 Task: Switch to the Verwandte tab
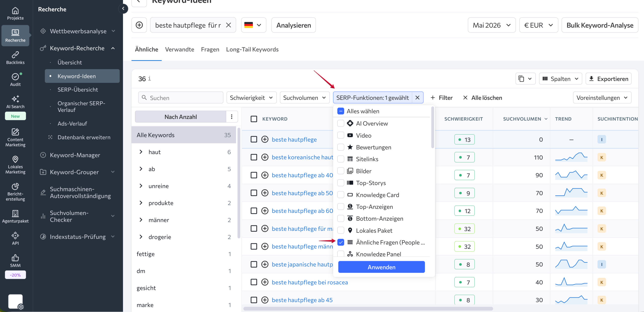(x=180, y=49)
